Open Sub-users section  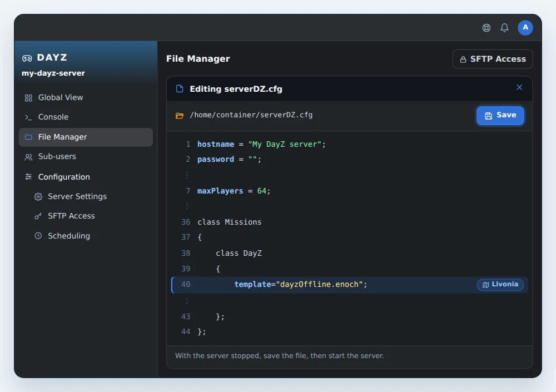[x=86, y=156]
